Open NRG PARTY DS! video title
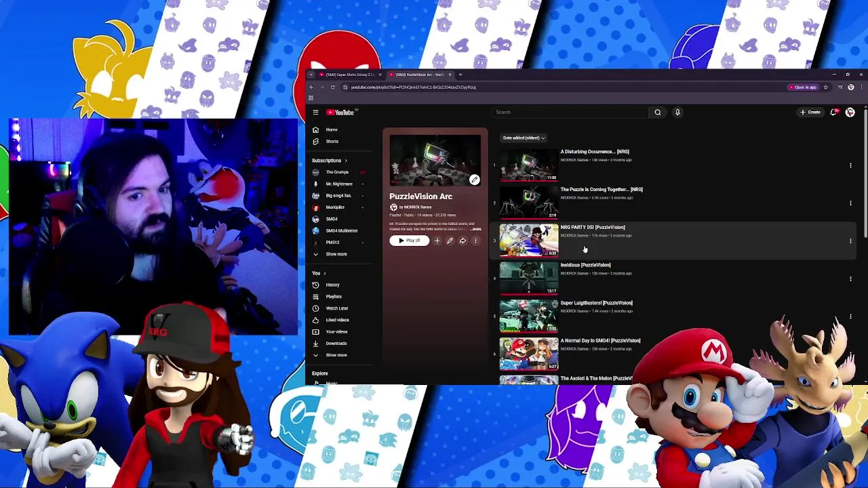 point(593,227)
